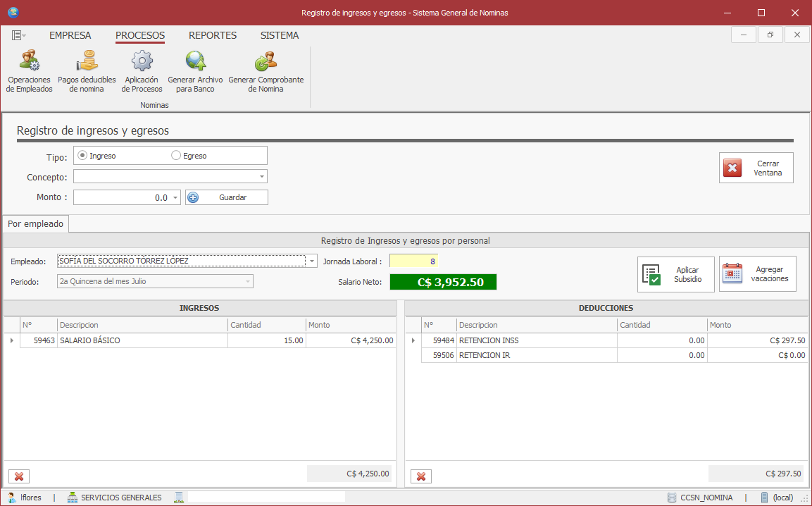Sort DEDUCCIONES by N° column header

439,325
